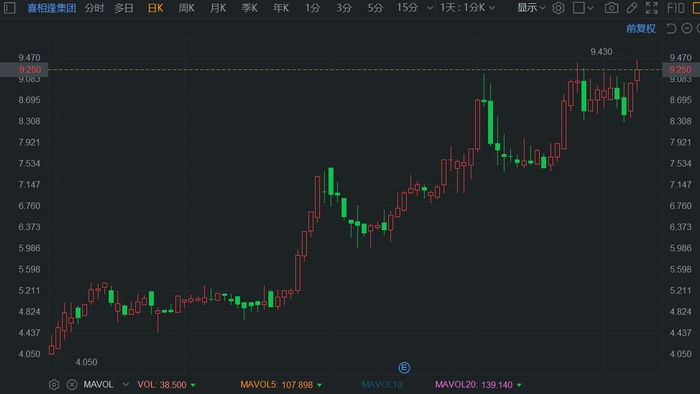The image size is (700, 394).
Task: Open the F10 company info button
Action: [675, 8]
